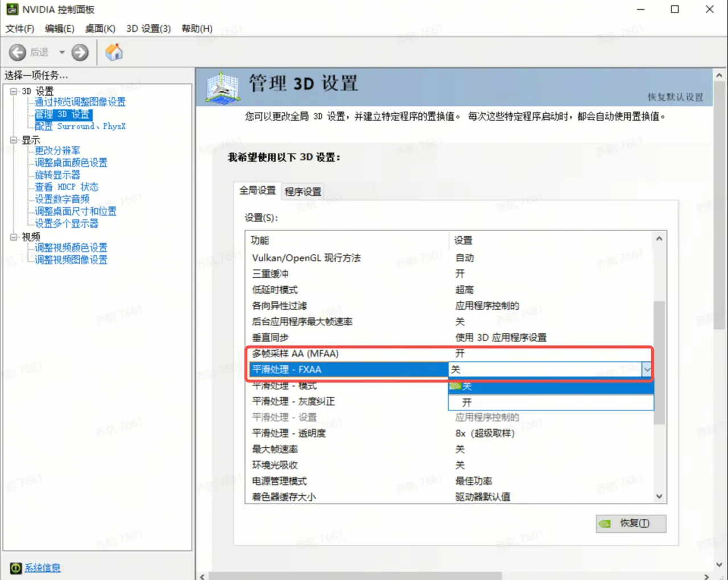Screen dimensions: 728x580
Task: Collapse the 显示 tree node
Action: tap(14, 140)
